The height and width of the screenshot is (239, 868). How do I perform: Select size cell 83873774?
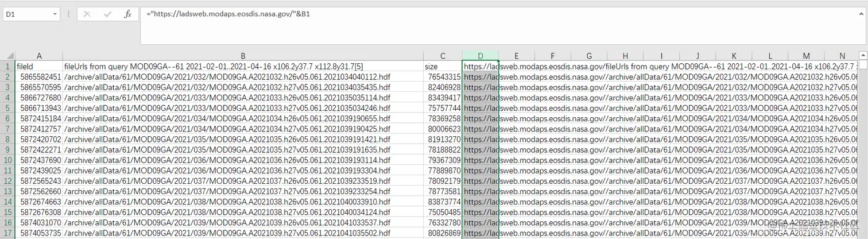click(443, 202)
